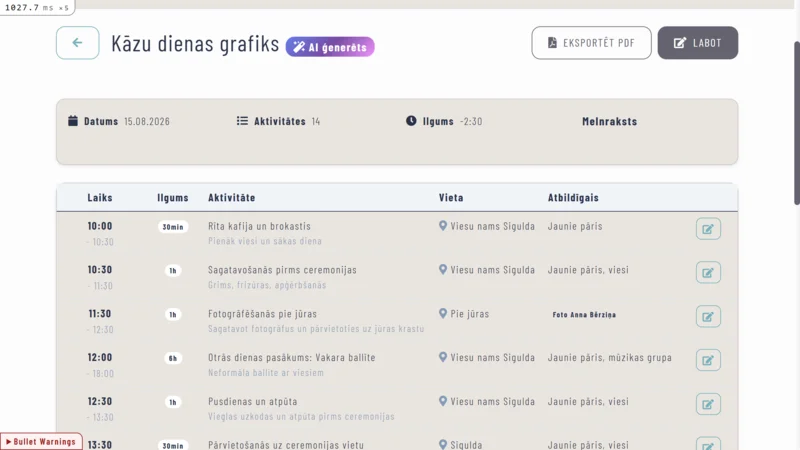
Task: Click the clock icon beside Ilgums
Action: pyautogui.click(x=411, y=121)
